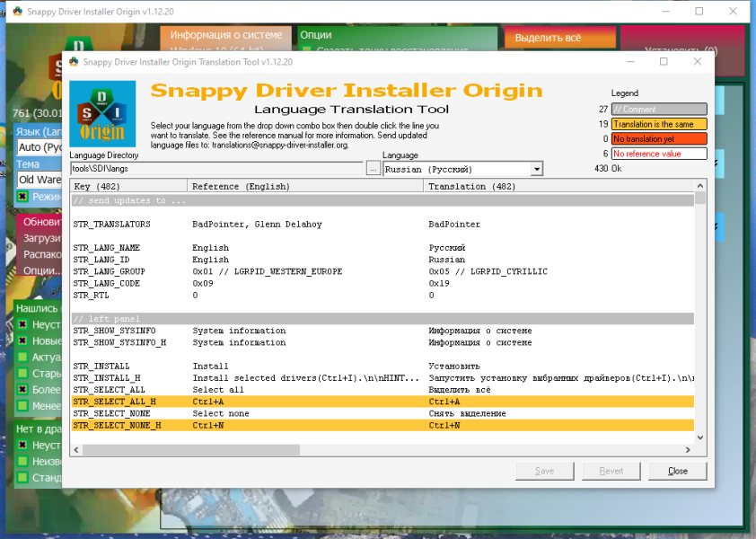Click the Save button
The image size is (756, 539).
click(x=545, y=471)
